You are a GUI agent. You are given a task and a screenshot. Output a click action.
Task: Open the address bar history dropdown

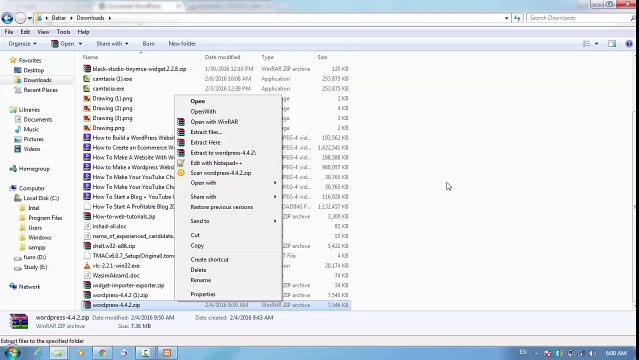tap(506, 18)
